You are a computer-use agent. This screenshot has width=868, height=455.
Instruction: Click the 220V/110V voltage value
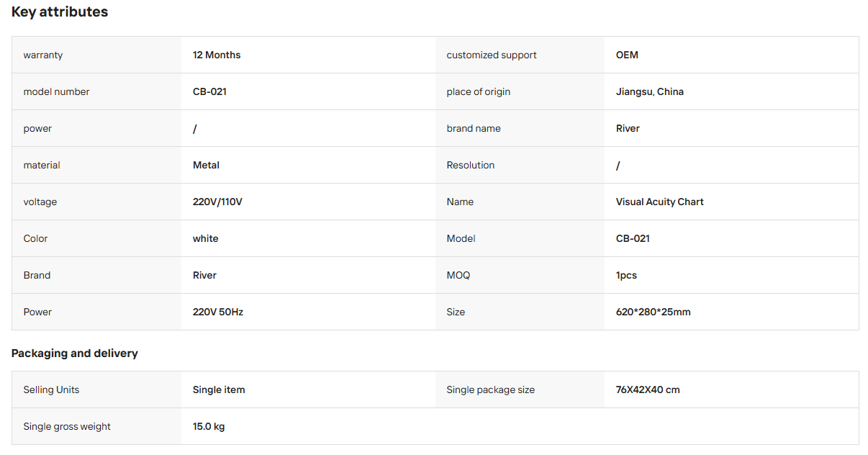click(217, 202)
